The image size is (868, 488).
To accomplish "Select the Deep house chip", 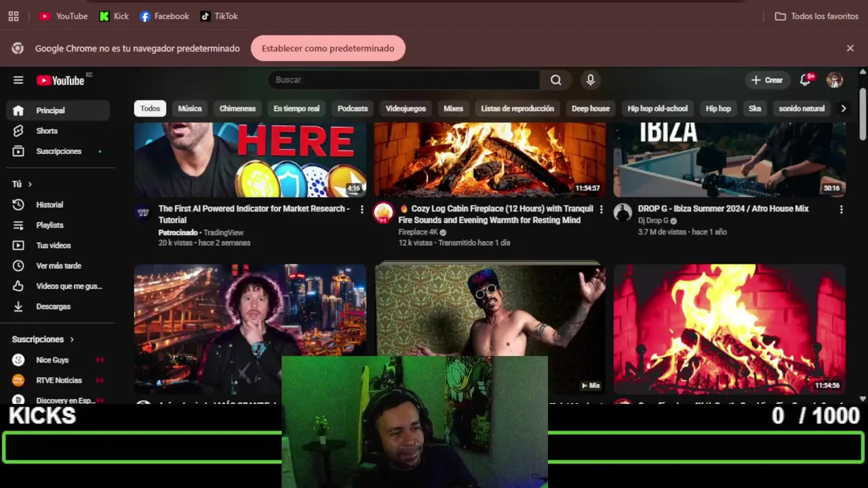I will (x=591, y=108).
